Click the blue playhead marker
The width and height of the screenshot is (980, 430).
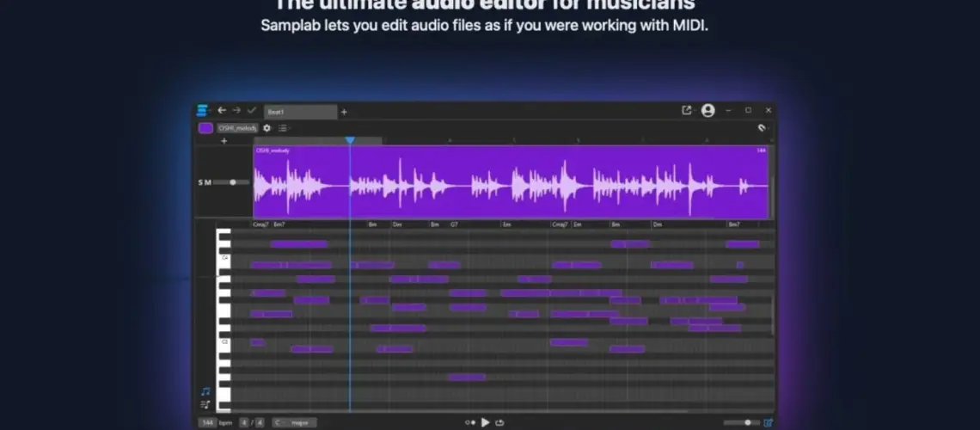pyautogui.click(x=350, y=141)
